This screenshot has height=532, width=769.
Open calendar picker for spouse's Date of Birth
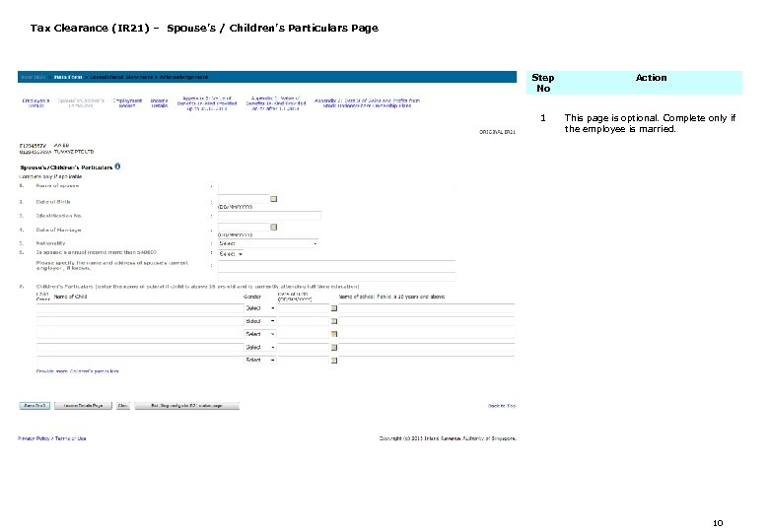[274, 199]
